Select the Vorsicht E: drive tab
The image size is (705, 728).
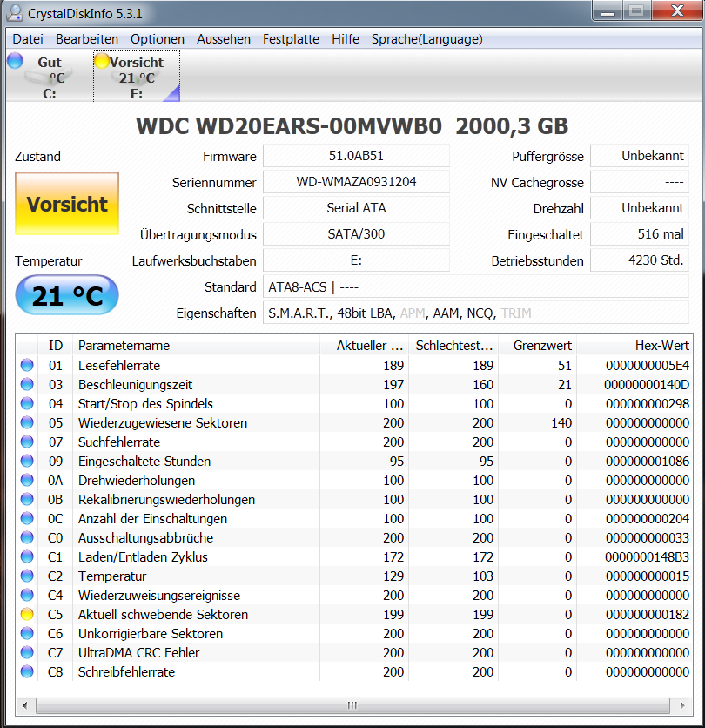[137, 78]
